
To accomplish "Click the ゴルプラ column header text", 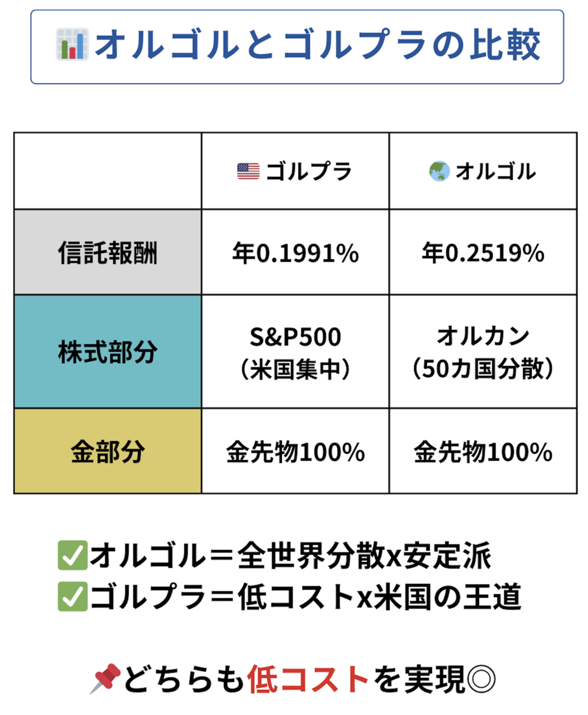I will 309,172.
